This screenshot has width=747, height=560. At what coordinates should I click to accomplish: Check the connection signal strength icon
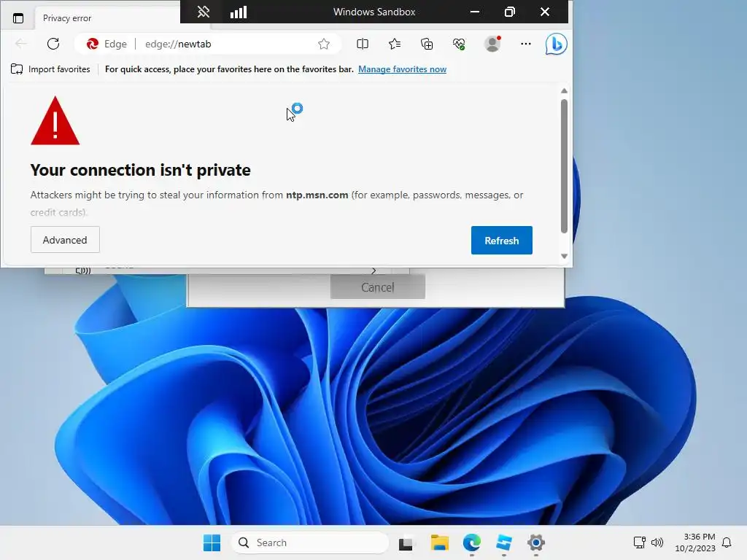click(x=239, y=12)
